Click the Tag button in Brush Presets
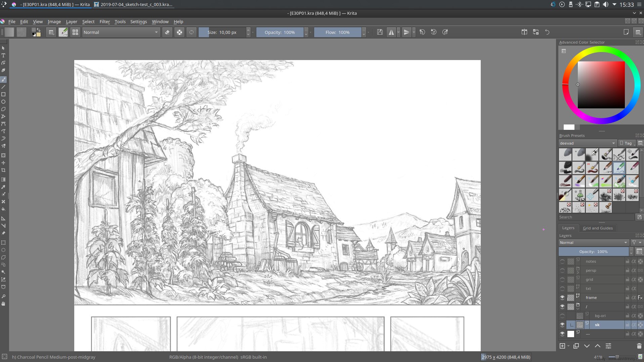644x362 pixels. point(626,143)
